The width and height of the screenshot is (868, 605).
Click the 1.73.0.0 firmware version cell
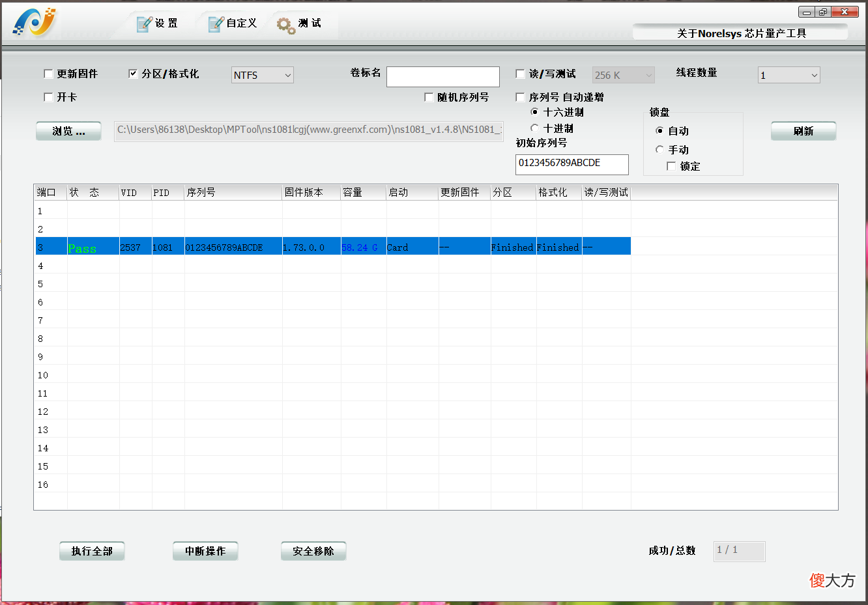(x=311, y=247)
